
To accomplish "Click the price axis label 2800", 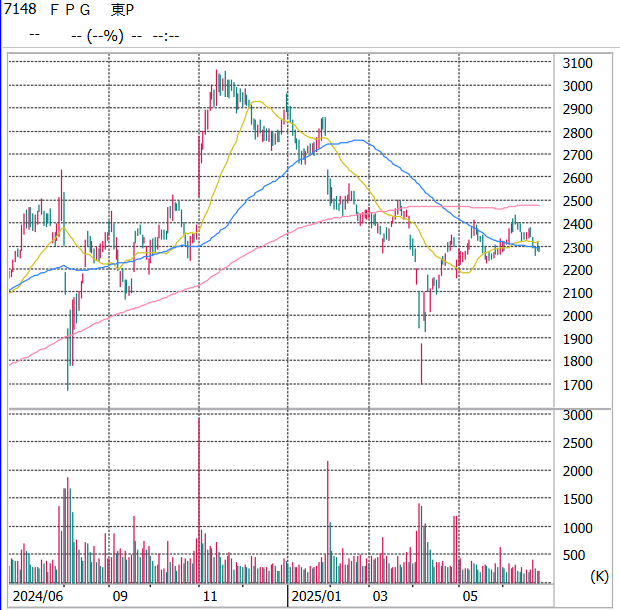I will coord(577,133).
